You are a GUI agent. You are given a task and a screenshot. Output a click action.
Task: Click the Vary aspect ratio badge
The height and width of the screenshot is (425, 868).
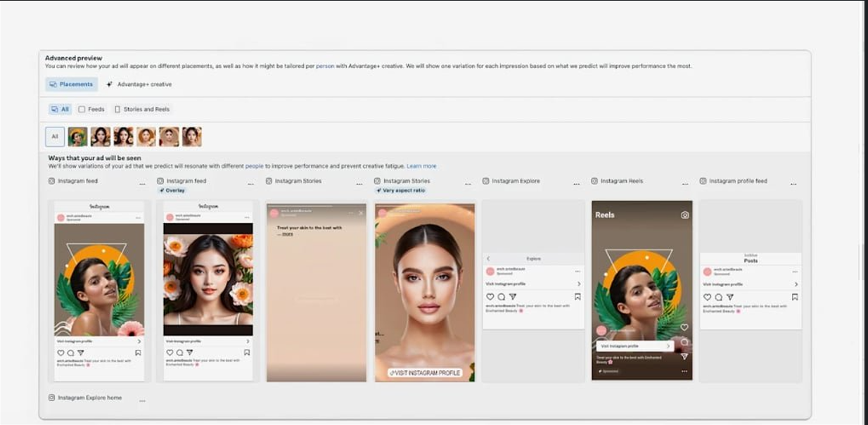pos(401,190)
